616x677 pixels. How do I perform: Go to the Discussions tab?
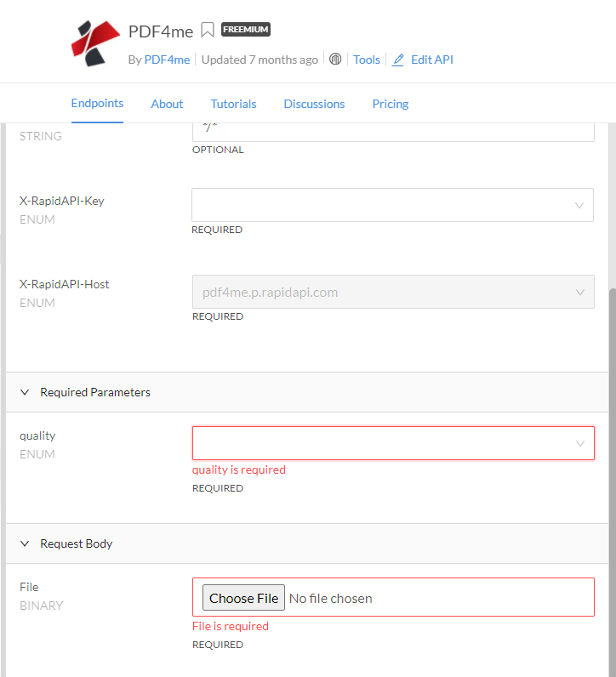click(314, 104)
